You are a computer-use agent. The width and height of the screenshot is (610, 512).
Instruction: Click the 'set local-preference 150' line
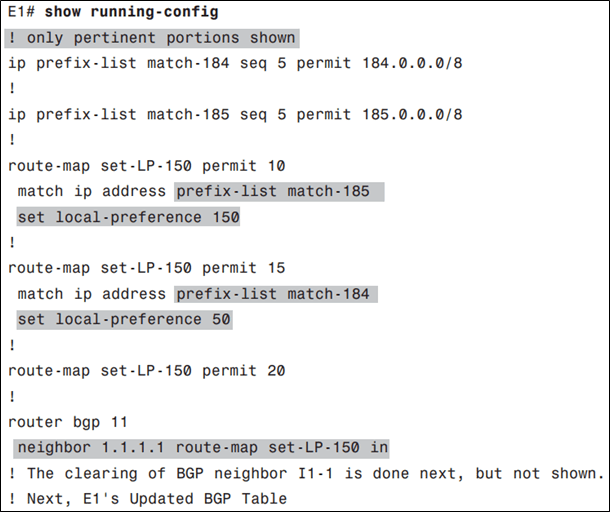click(128, 217)
